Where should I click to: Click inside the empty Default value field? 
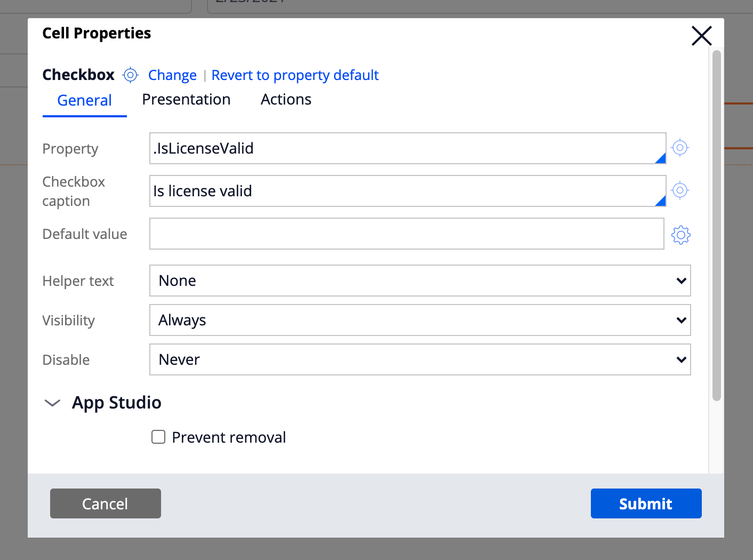click(373, 234)
